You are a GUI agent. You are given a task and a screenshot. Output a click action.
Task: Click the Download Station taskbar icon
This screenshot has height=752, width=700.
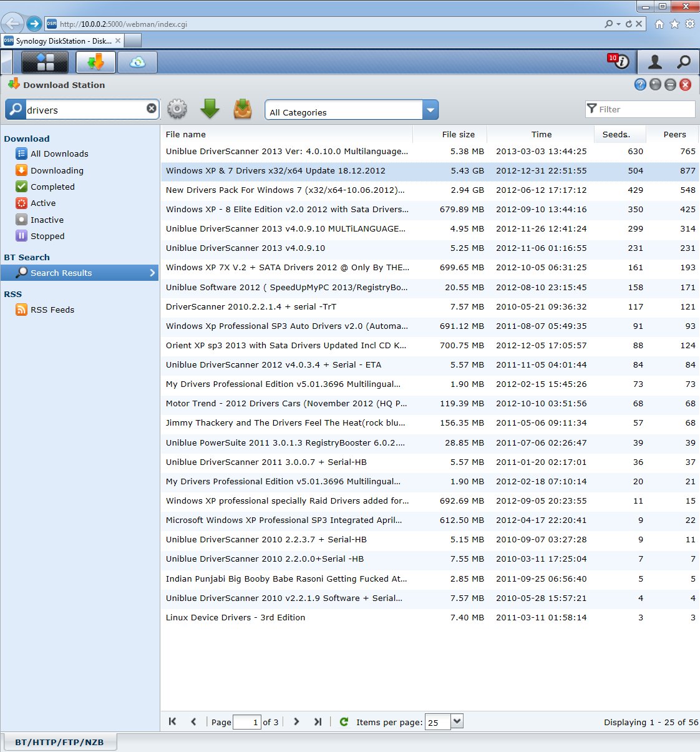click(x=95, y=62)
